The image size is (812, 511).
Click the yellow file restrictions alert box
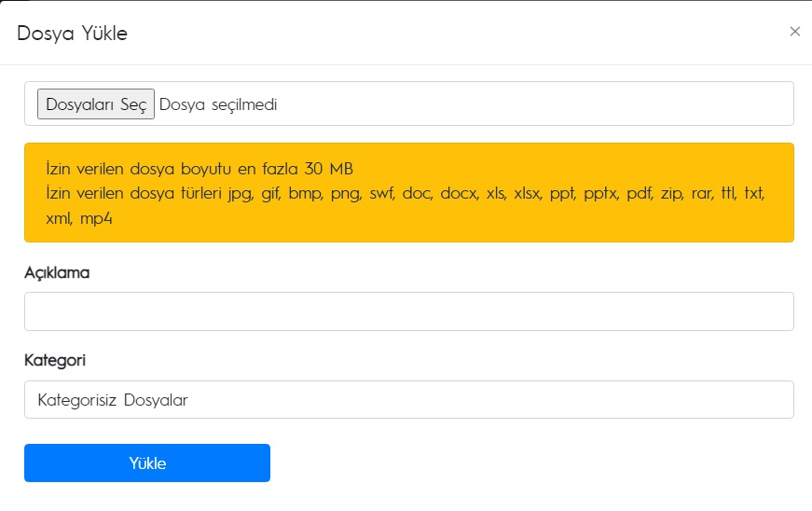[409, 193]
